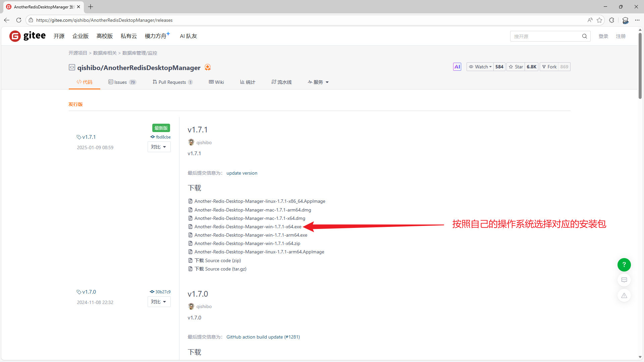Open 对比 dropdown for v1.7.1
The height and width of the screenshot is (362, 644).
coord(159,147)
